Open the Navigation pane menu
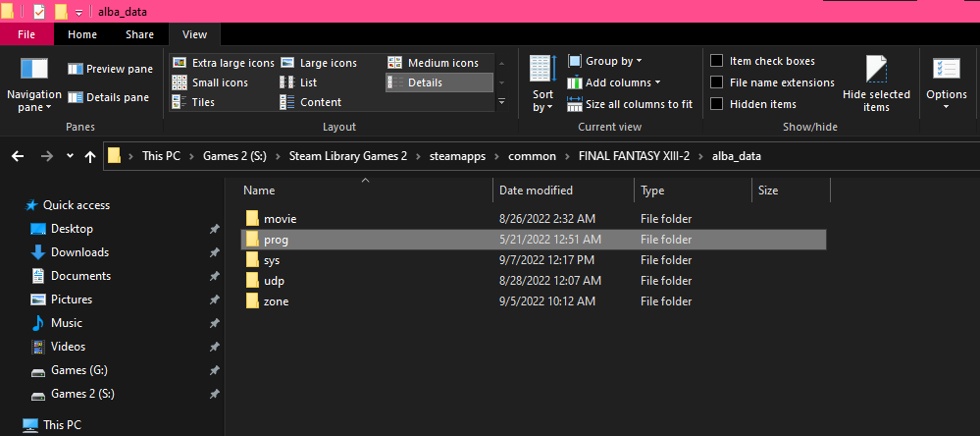Image resolution: width=980 pixels, height=436 pixels. click(34, 83)
